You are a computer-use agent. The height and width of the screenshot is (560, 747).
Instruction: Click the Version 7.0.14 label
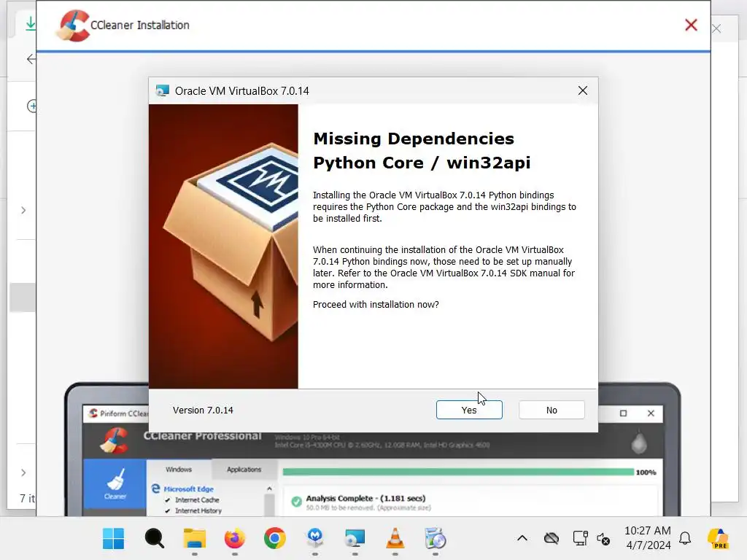pyautogui.click(x=203, y=410)
